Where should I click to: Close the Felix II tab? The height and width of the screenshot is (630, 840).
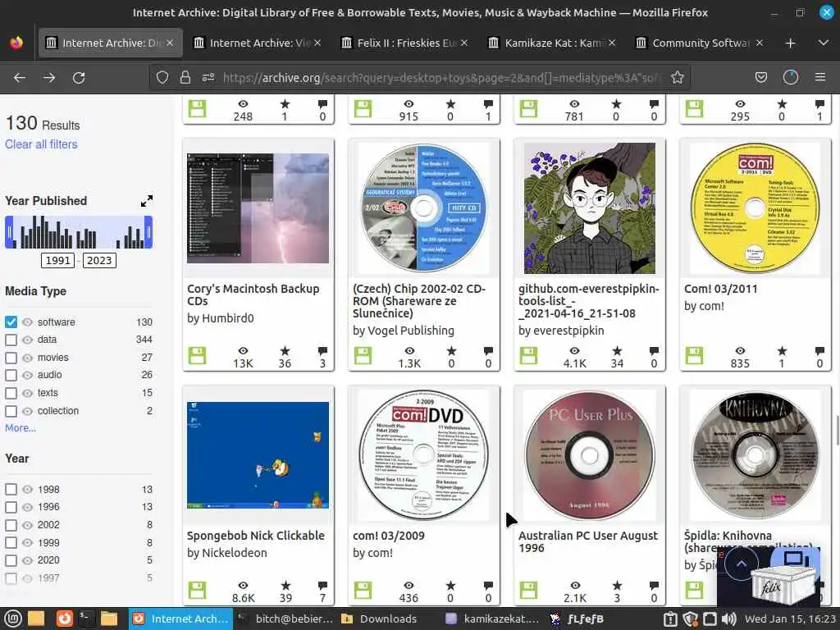point(464,43)
